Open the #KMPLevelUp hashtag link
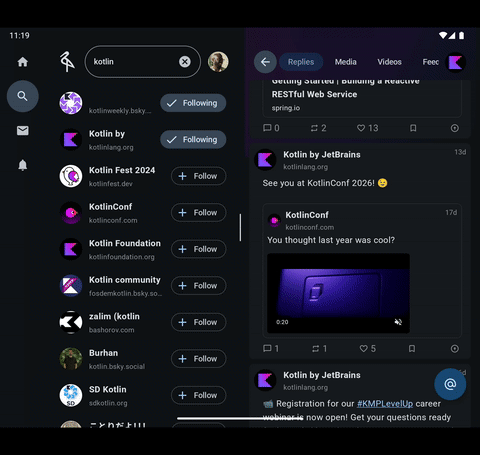This screenshot has width=480, height=455. [x=385, y=404]
